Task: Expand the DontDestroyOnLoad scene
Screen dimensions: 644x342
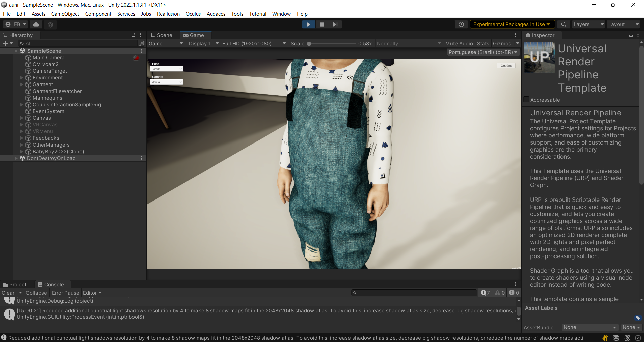Action: 16,158
